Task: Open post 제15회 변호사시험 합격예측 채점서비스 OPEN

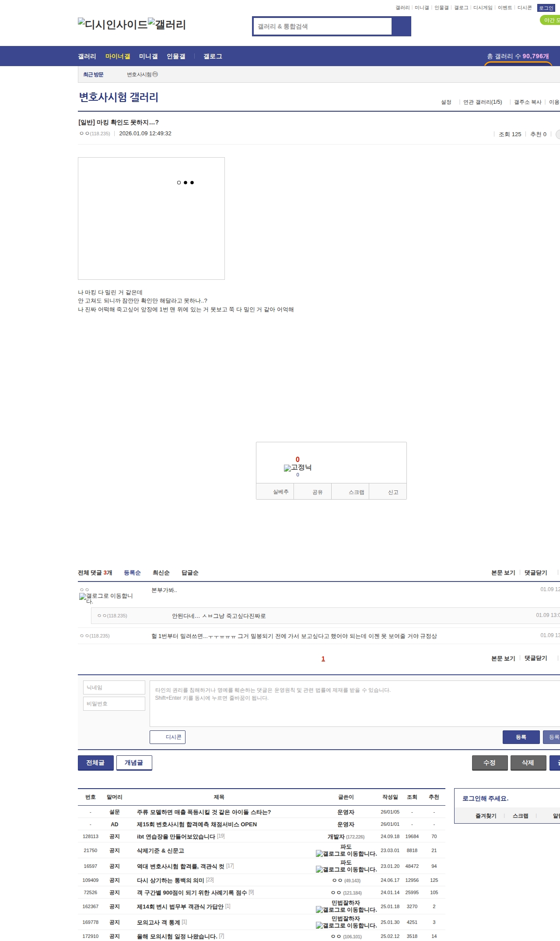Action: [x=197, y=824]
